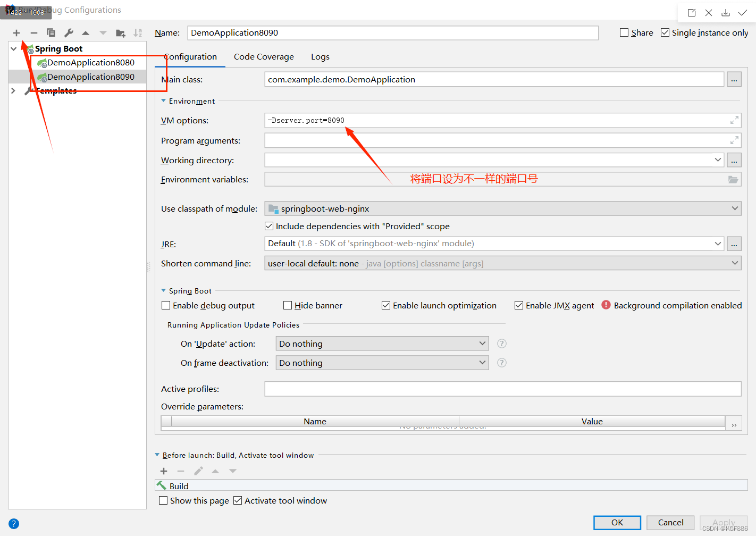Screen dimensions: 756x536
Task: Switch to the Logs tab
Action: point(320,57)
